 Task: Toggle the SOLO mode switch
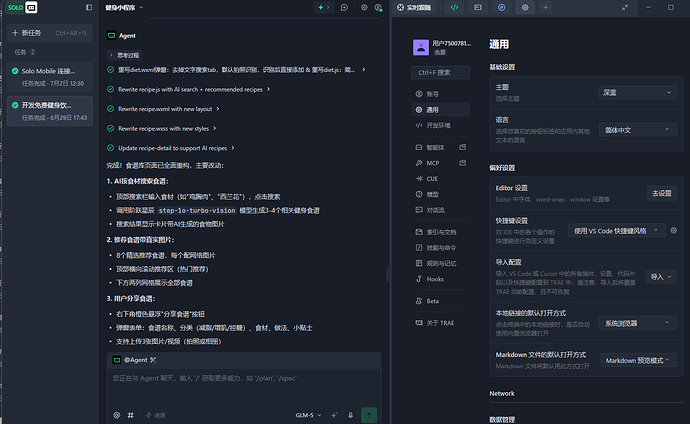tap(22, 7)
